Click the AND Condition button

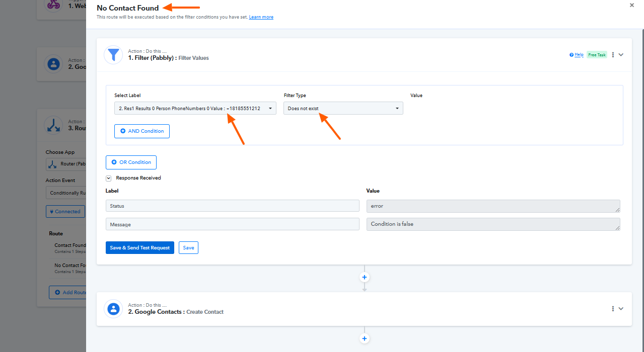[142, 131]
